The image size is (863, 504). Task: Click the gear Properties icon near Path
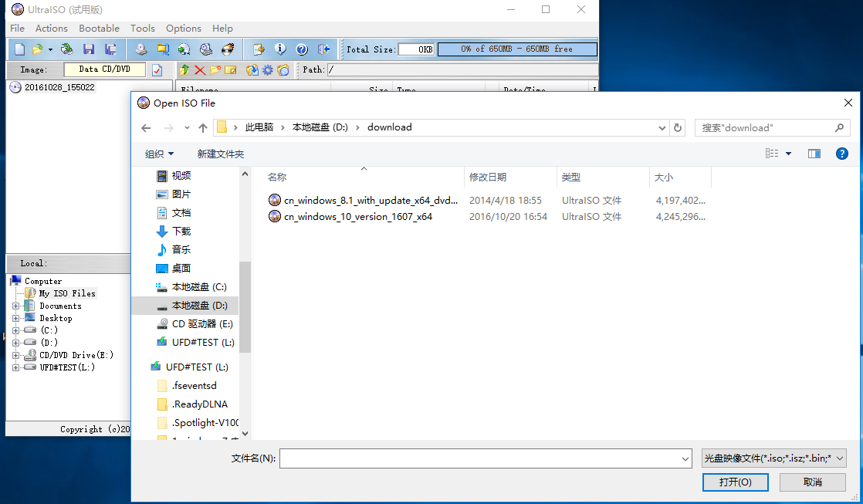pyautogui.click(x=268, y=70)
